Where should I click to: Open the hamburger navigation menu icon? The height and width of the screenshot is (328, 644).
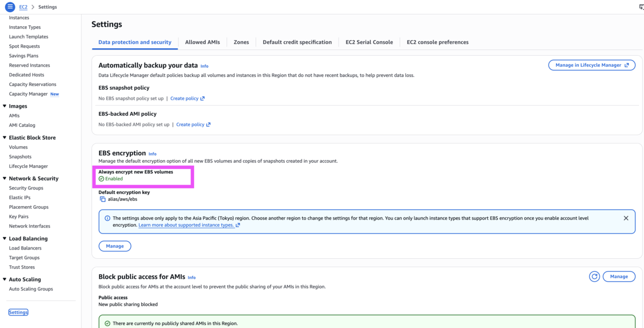[10, 7]
